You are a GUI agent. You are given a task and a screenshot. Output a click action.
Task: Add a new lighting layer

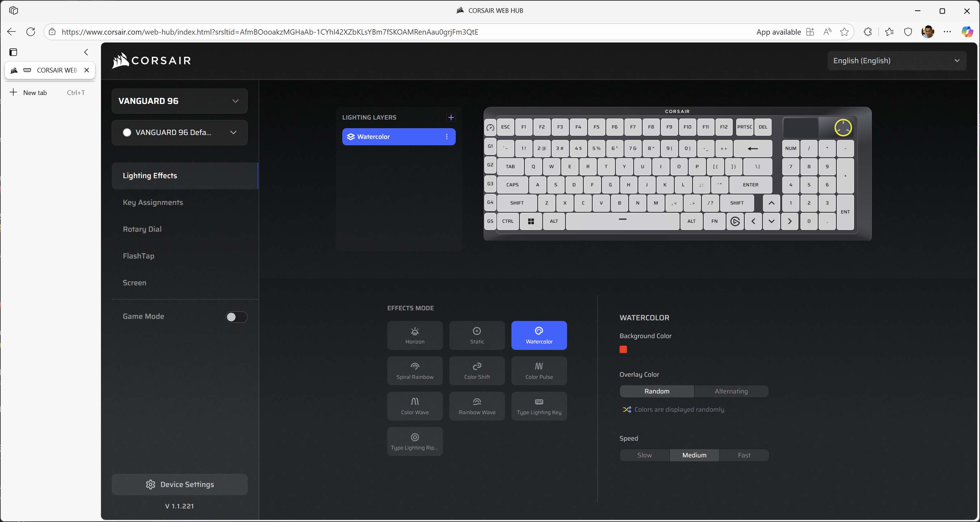[451, 117]
